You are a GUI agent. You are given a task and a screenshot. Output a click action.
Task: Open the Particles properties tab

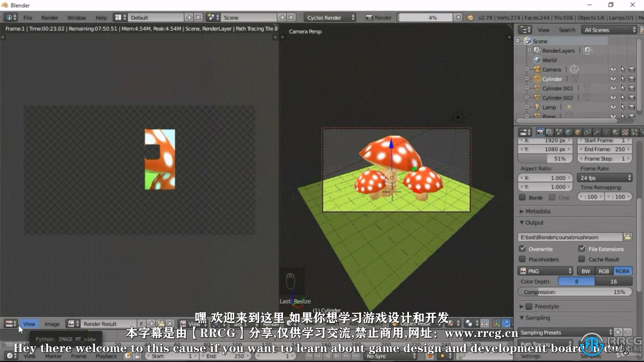pyautogui.click(x=634, y=132)
